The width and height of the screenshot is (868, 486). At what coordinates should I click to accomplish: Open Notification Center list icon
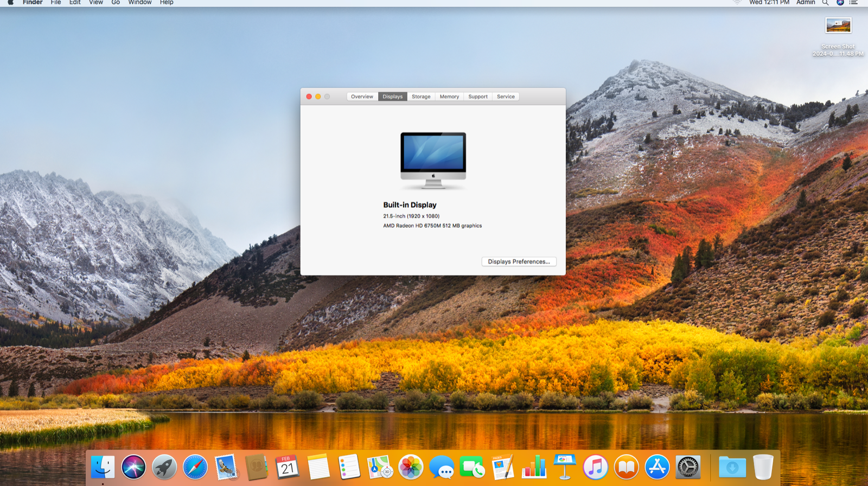(853, 3)
